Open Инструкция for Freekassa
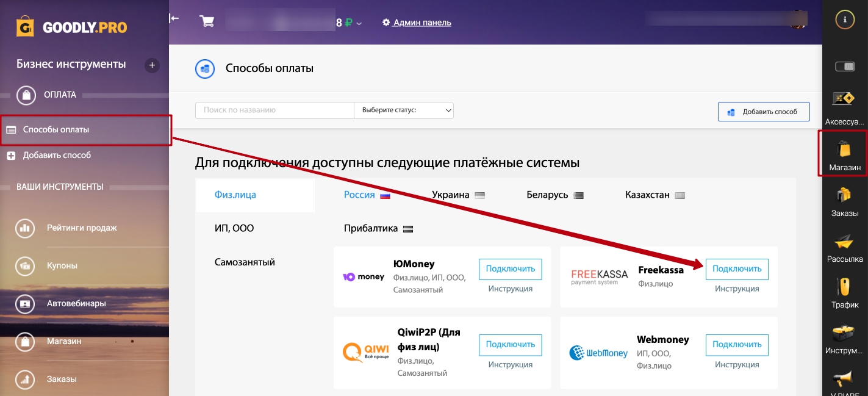The width and height of the screenshot is (868, 396). (x=737, y=289)
